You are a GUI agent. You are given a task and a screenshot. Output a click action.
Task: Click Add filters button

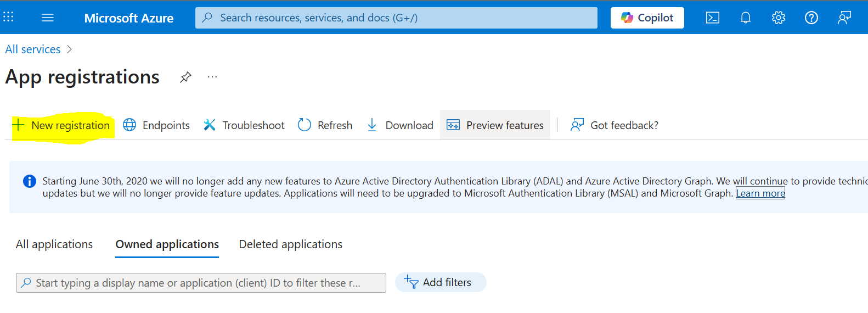[x=441, y=282]
